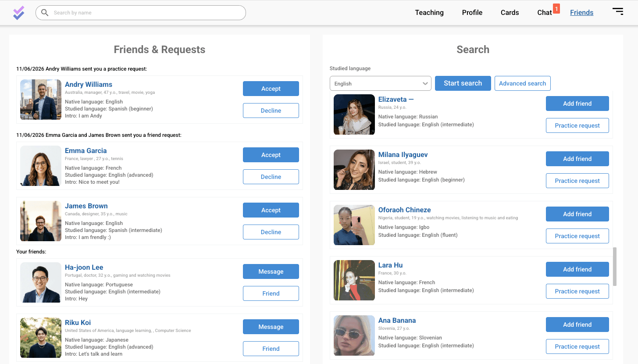Click Emma Garcia's avatar image
This screenshot has width=638, height=364.
coord(41,166)
